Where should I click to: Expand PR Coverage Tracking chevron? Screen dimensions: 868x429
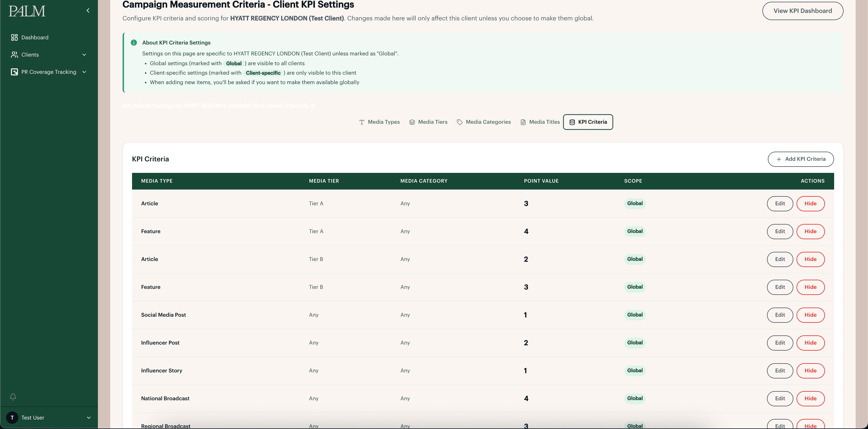(x=84, y=72)
